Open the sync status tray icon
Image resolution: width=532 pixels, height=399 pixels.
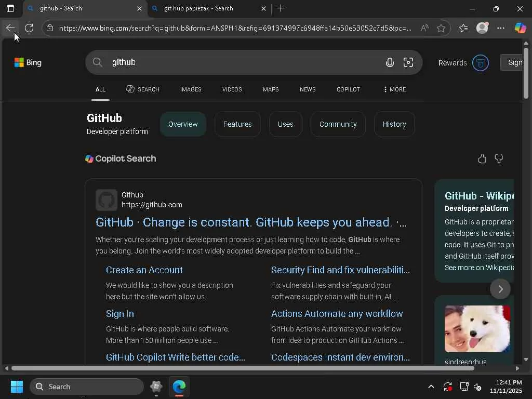point(447,387)
